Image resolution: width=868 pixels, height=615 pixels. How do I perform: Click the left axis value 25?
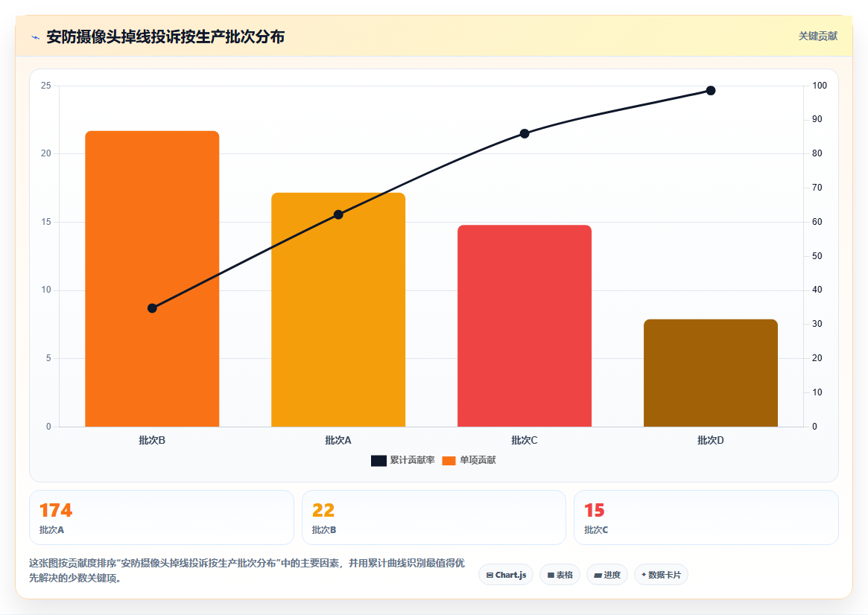point(46,86)
